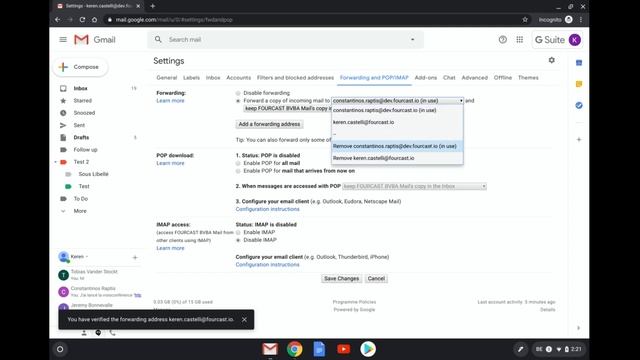The width and height of the screenshot is (640, 360).
Task: Click the Compose button
Action: (80, 67)
